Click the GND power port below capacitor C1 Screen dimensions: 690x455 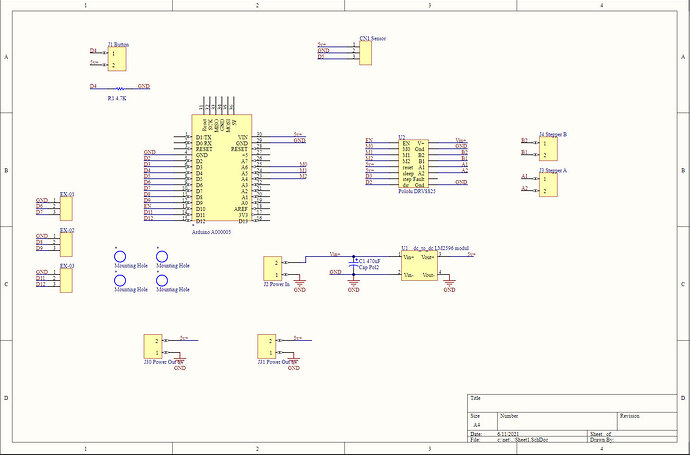click(x=353, y=284)
